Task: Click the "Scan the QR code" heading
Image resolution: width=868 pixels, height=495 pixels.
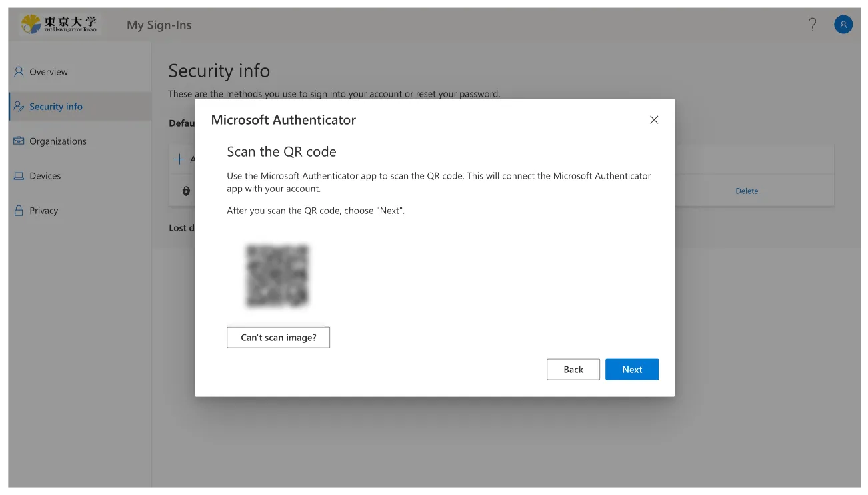Action: pos(281,152)
